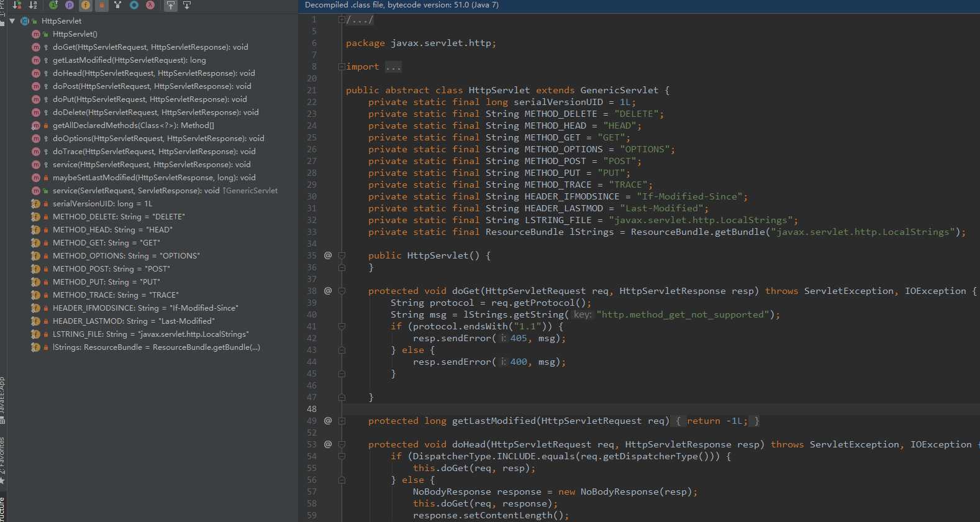Click method icon beside HttpServlet() constructor

click(x=35, y=34)
